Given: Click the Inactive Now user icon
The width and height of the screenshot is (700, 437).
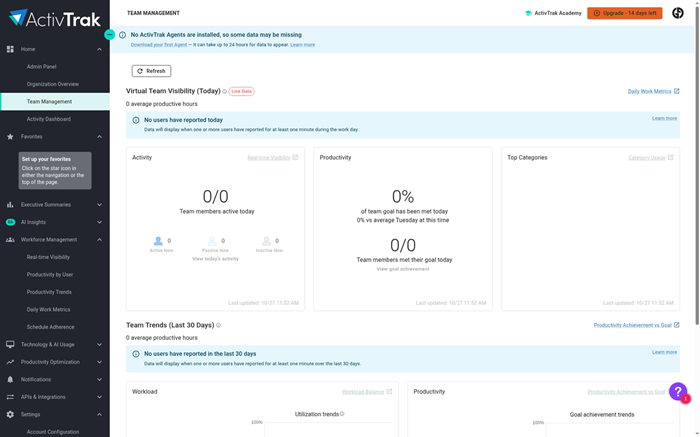Looking at the screenshot, I should tap(266, 241).
